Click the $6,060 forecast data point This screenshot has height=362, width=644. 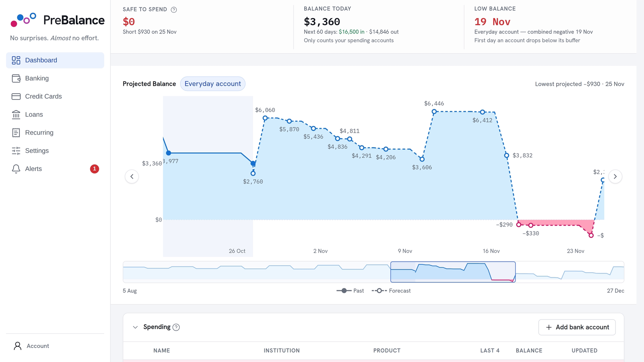click(265, 118)
